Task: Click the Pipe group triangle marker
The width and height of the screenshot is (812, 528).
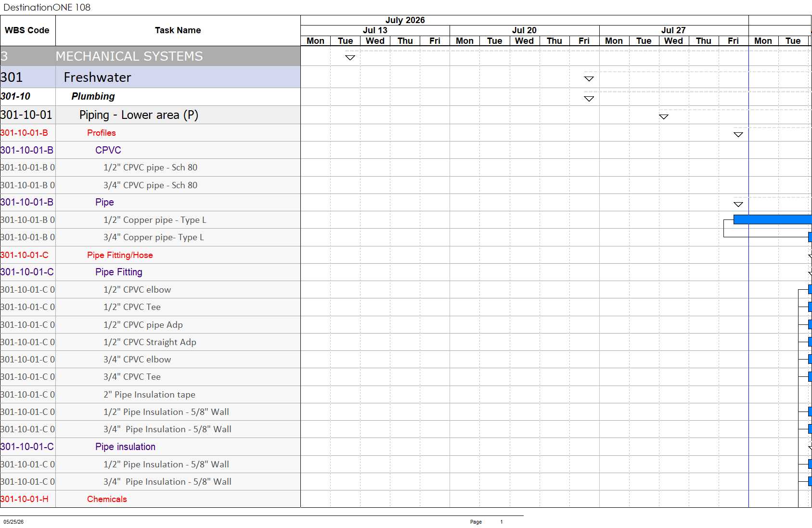Action: pyautogui.click(x=738, y=205)
